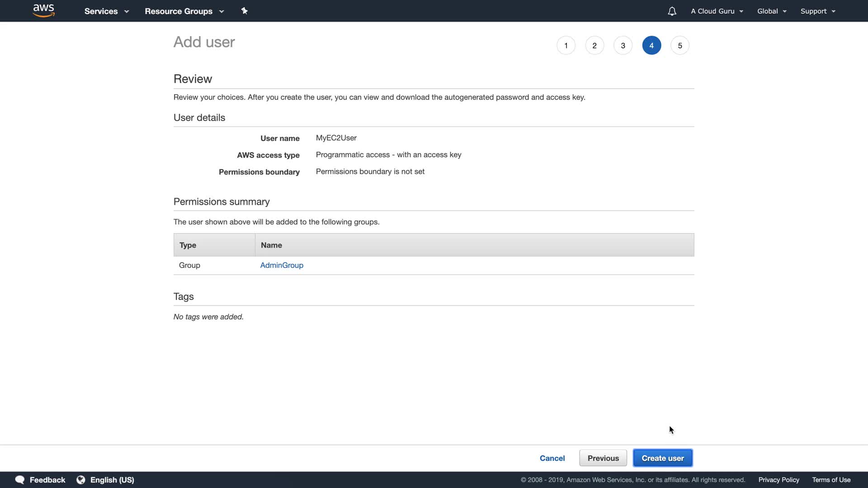The width and height of the screenshot is (868, 488).
Task: Go to wizard step 2 circle
Action: coord(594,45)
